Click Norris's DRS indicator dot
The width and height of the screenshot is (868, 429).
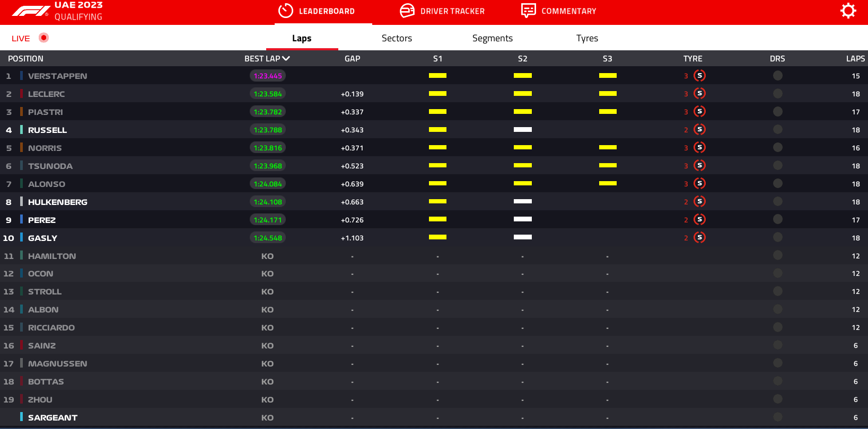pos(778,148)
